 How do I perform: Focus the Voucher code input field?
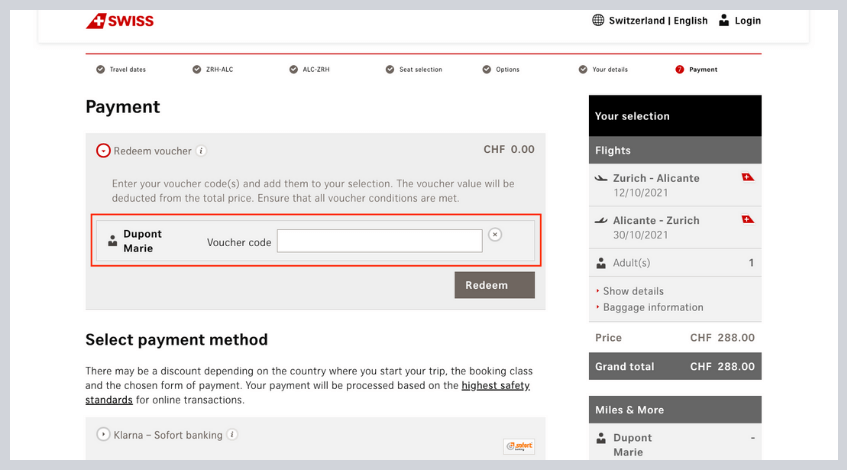click(x=380, y=241)
